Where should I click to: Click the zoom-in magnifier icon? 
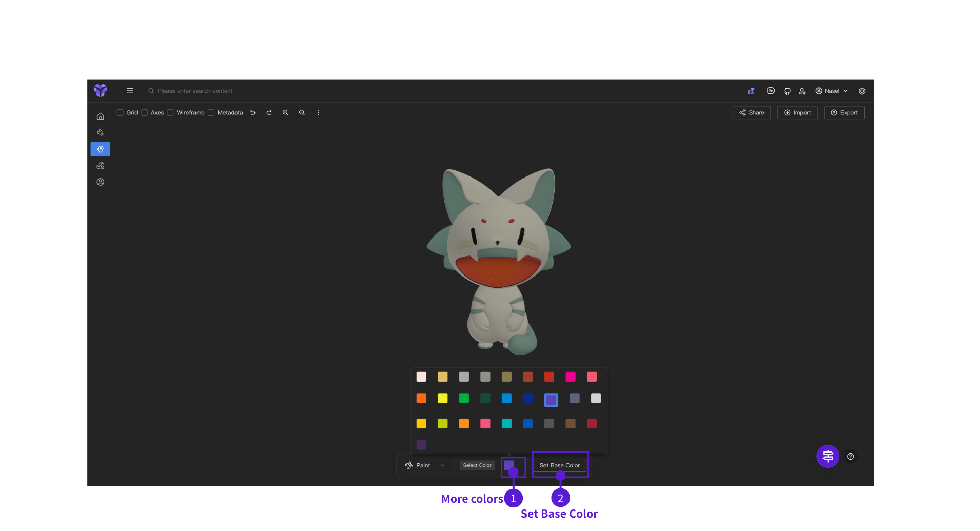[285, 112]
